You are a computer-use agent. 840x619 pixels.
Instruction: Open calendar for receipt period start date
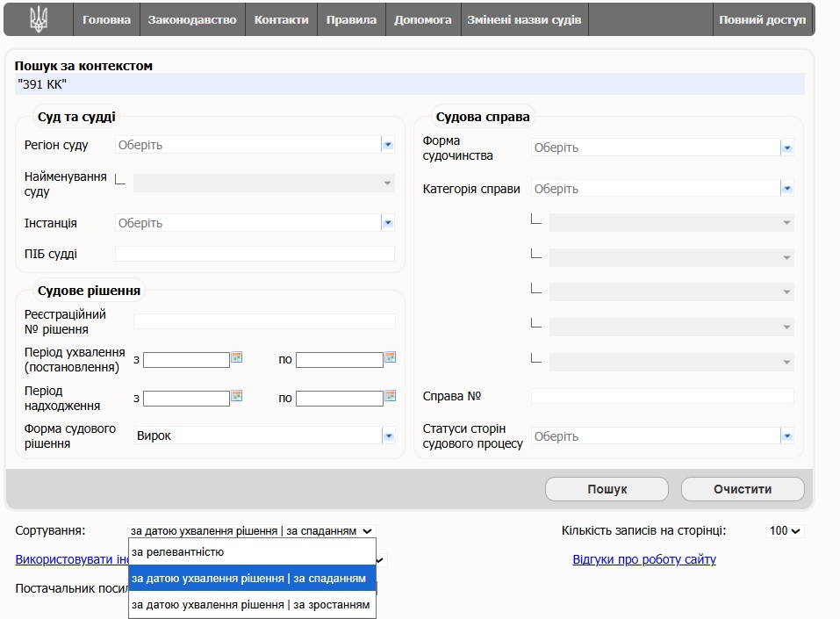pos(236,396)
